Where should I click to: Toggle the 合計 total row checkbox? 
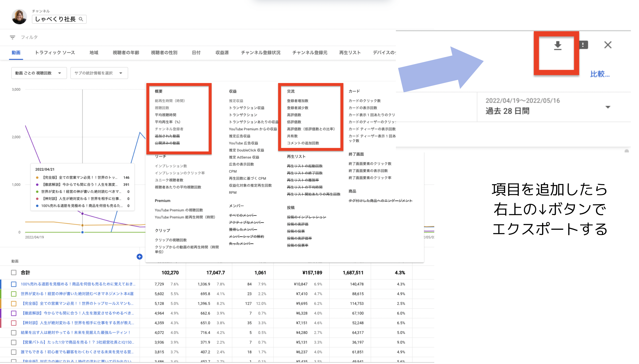14,273
